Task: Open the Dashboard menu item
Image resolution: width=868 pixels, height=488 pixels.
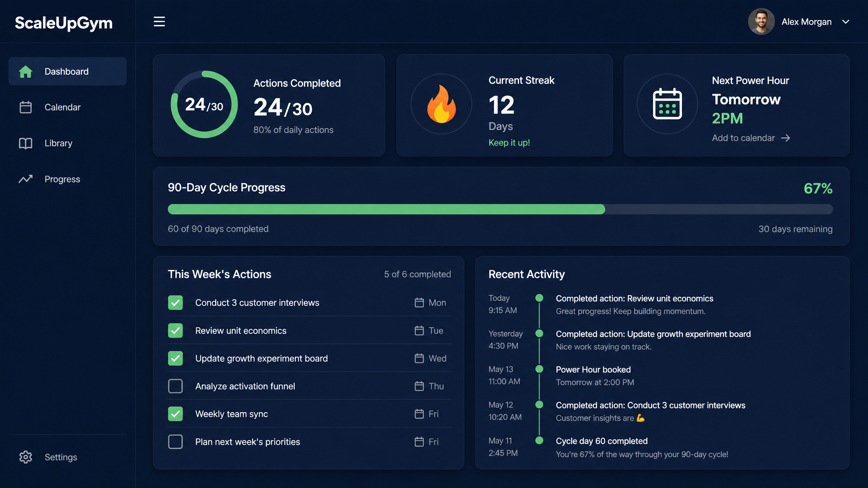Action: [67, 71]
